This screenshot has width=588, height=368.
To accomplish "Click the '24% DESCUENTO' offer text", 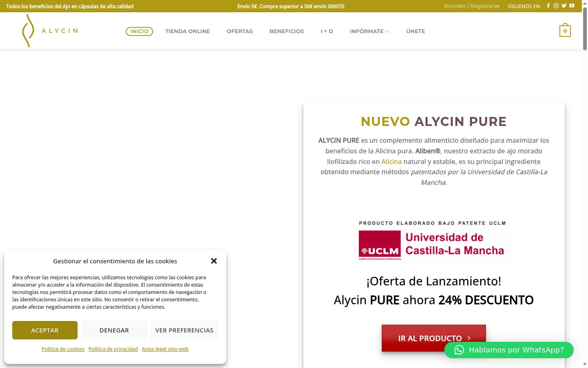I will [x=486, y=300].
